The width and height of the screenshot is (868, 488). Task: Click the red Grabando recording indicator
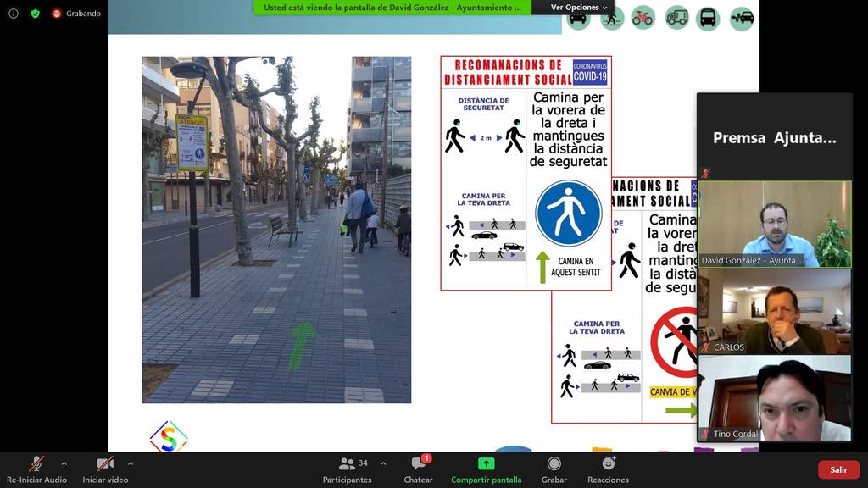click(76, 14)
